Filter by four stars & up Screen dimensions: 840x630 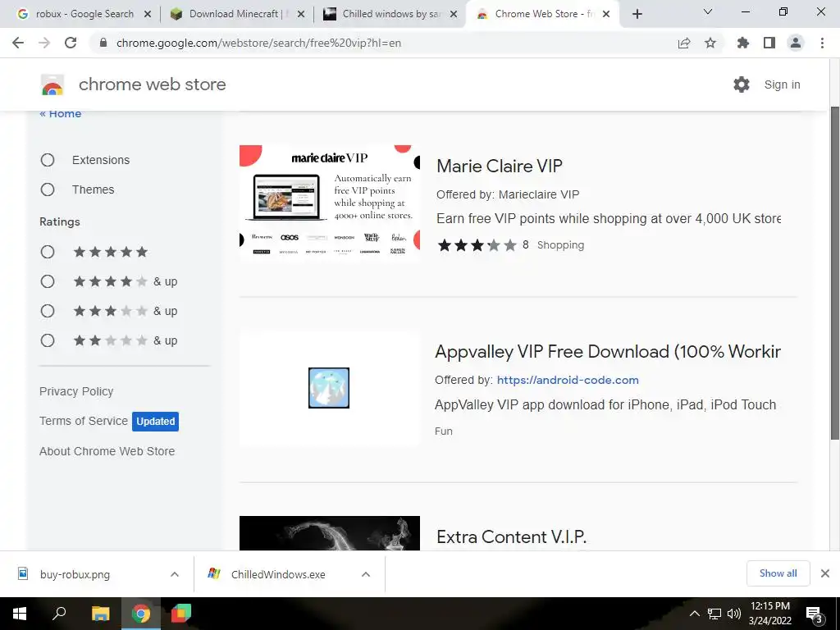pyautogui.click(x=48, y=281)
